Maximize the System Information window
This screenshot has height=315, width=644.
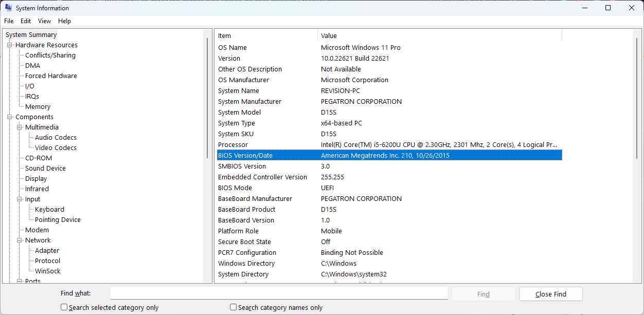pyautogui.click(x=608, y=8)
